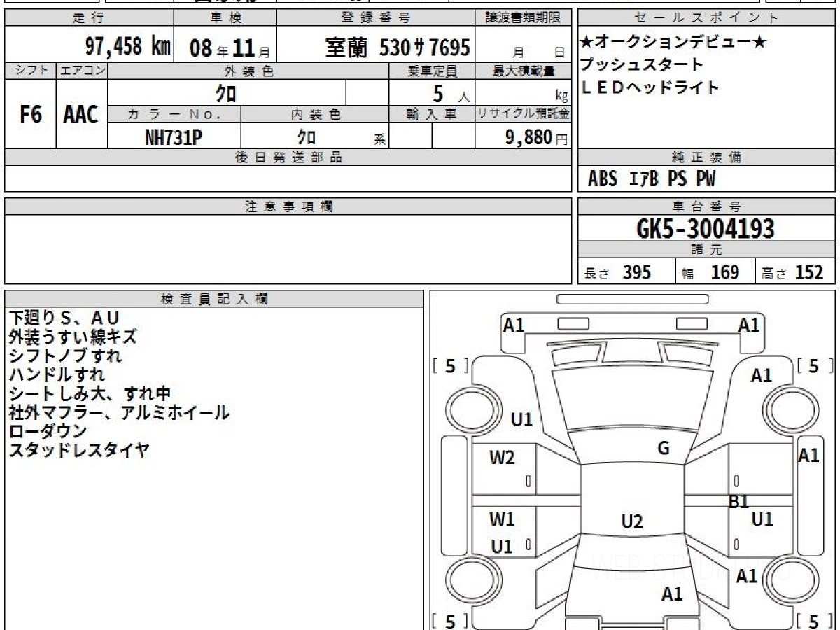Click the 登録番号 header

[377, 18]
